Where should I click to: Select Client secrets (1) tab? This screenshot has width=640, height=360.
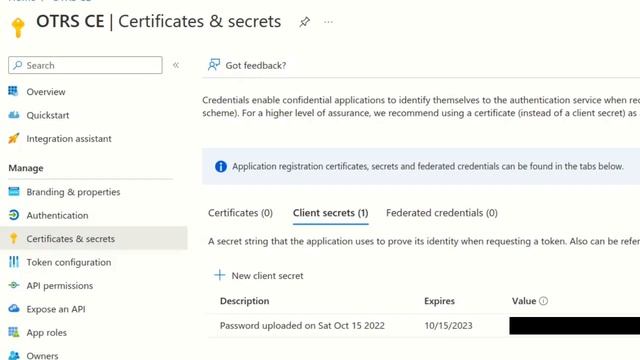[x=331, y=213]
